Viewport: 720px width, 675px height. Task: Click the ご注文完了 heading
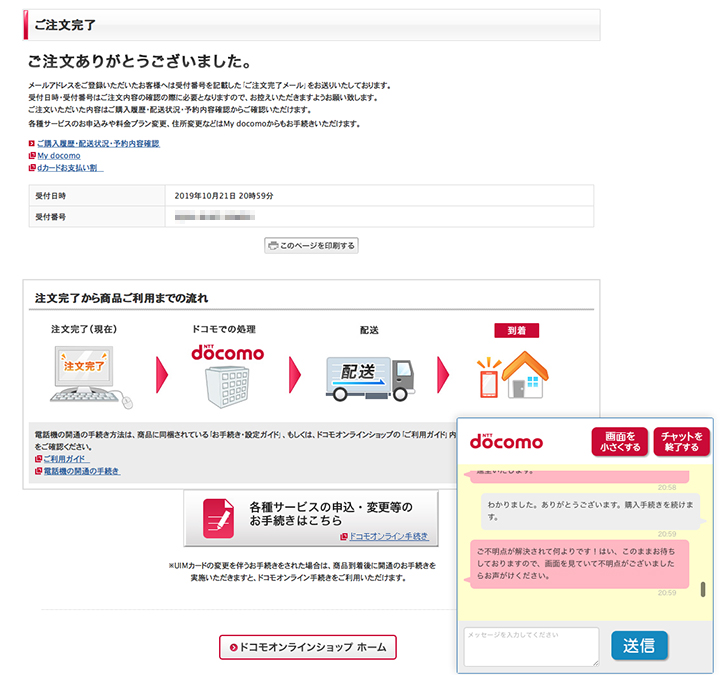tap(65, 25)
